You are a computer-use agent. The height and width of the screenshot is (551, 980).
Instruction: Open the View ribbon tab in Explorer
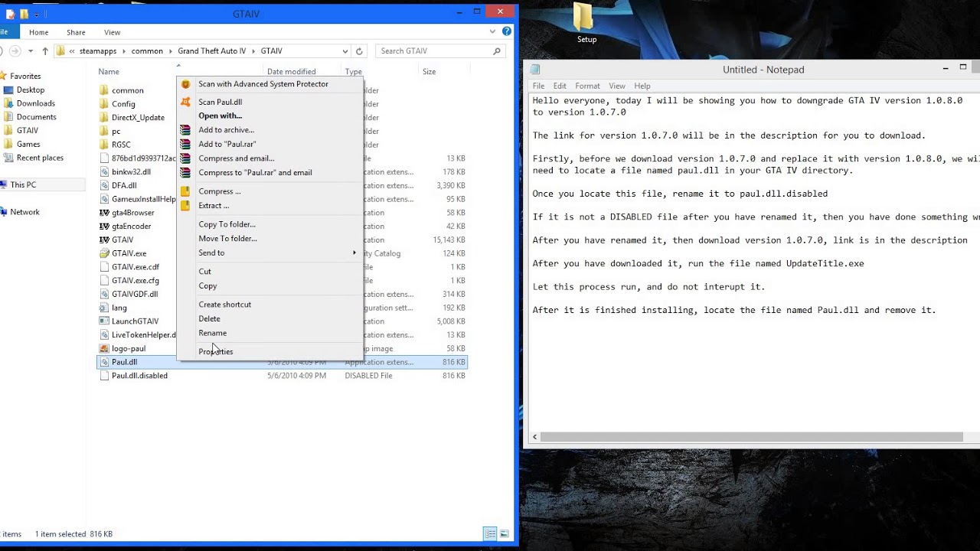click(112, 32)
